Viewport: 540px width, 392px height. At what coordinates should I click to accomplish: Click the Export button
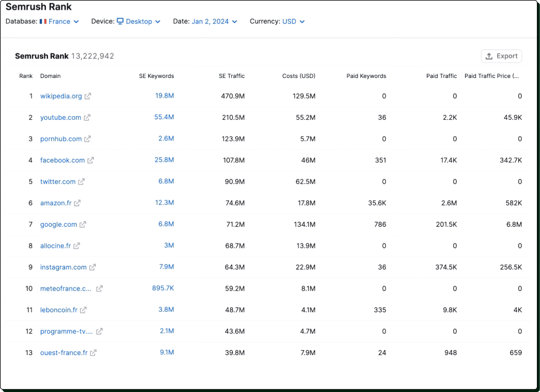pyautogui.click(x=501, y=56)
